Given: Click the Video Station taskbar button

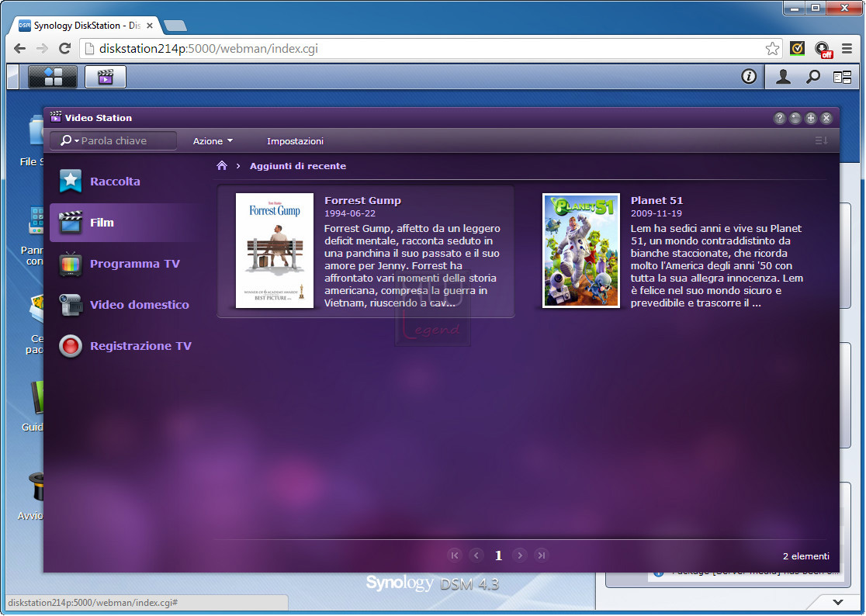Looking at the screenshot, I should tap(106, 77).
